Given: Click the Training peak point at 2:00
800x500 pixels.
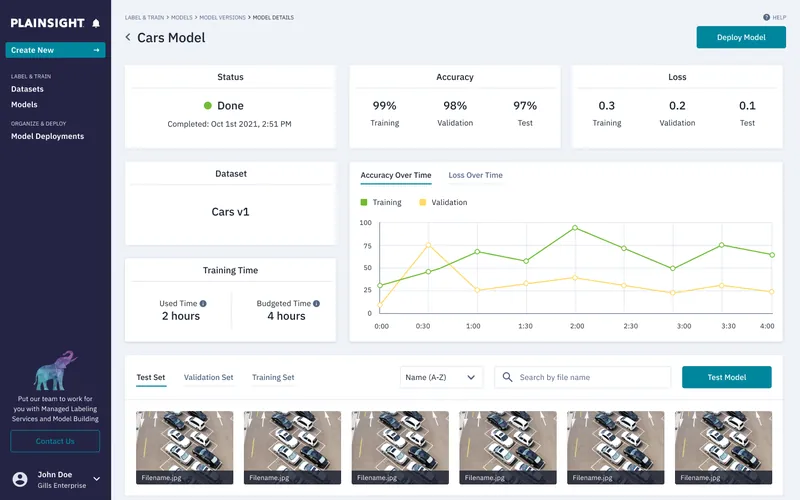Looking at the screenshot, I should point(575,228).
